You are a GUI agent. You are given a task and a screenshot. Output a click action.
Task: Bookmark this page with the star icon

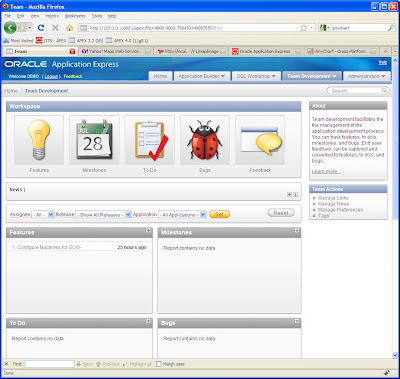(303, 28)
